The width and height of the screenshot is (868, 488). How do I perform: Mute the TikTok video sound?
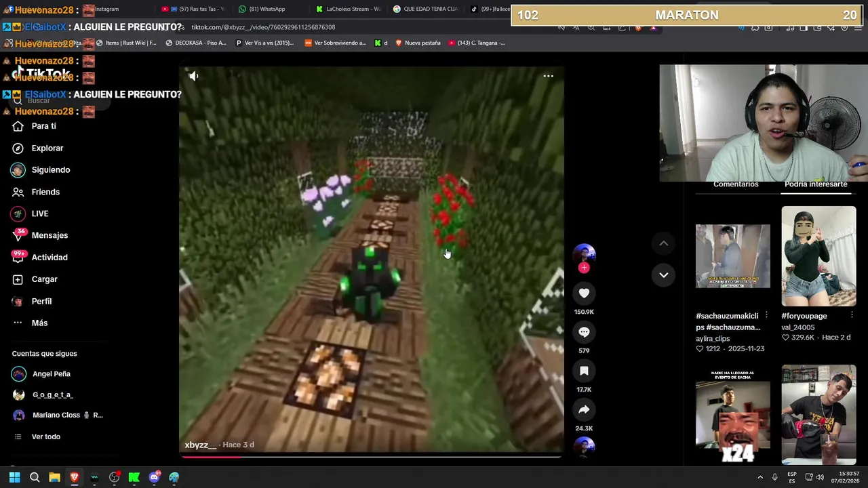(x=193, y=77)
